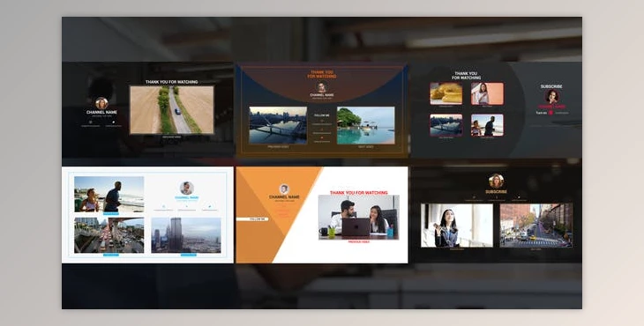Open the woman on peach background thumbnail
Image resolution: width=644 pixels, height=326 pixels.
click(487, 93)
